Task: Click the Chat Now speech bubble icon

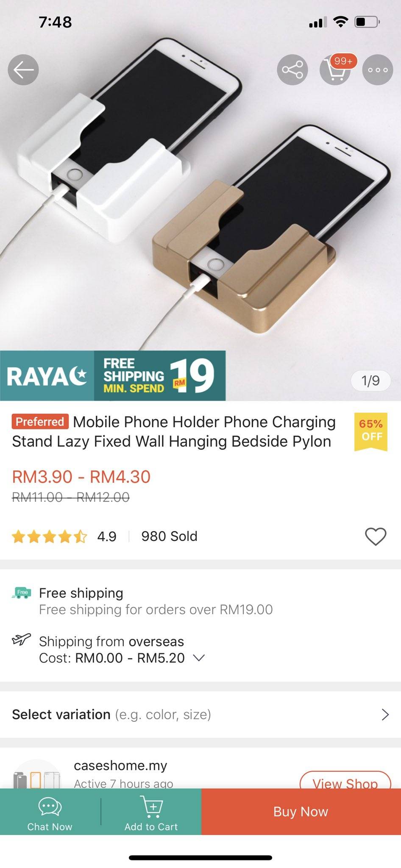Action: click(x=50, y=806)
